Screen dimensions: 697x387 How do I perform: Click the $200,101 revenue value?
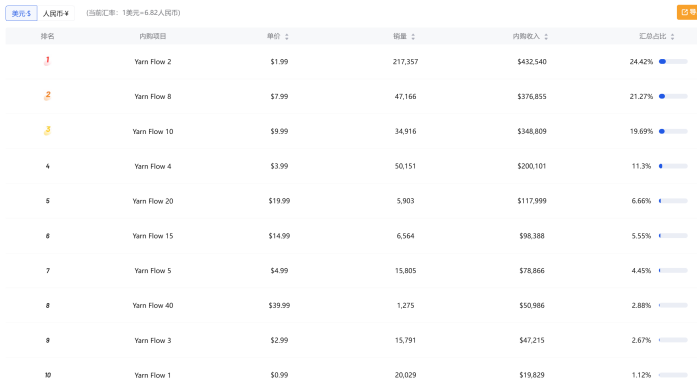click(532, 166)
